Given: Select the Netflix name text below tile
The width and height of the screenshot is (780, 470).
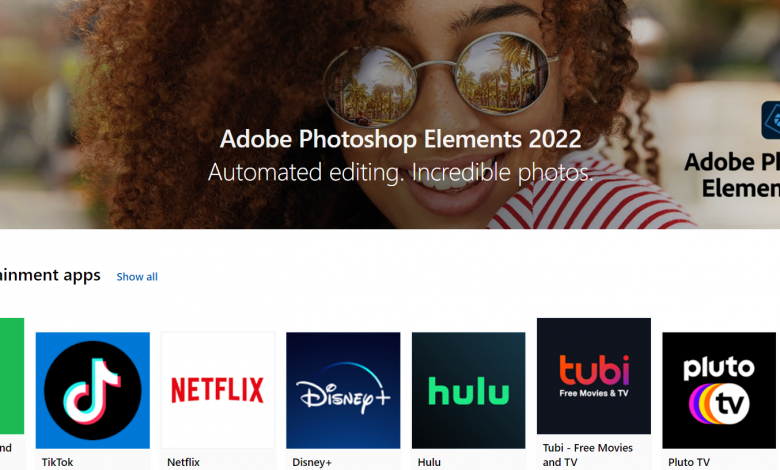Looking at the screenshot, I should pos(183,463).
